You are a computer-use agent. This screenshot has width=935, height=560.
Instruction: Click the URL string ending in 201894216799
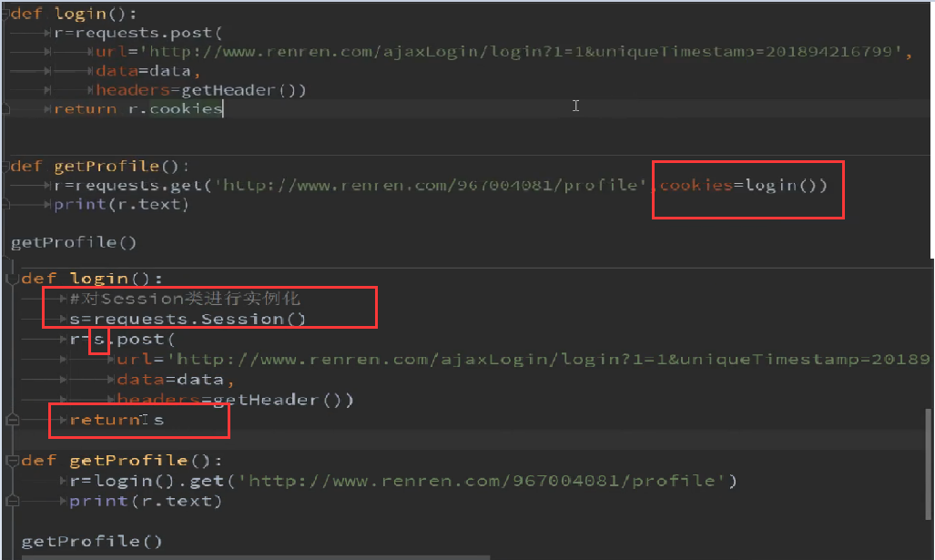coord(521,52)
